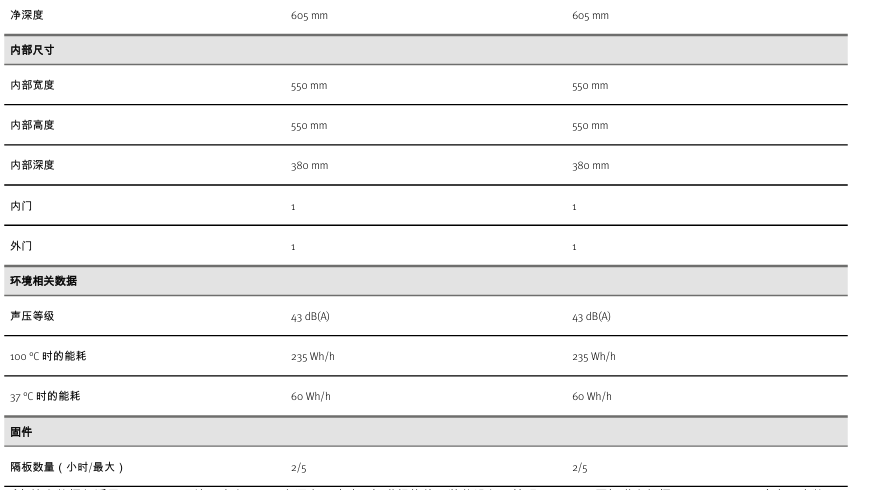Screen dimensions: 870x490
Task: Select the right-column 2/5 value
Action: click(579, 468)
